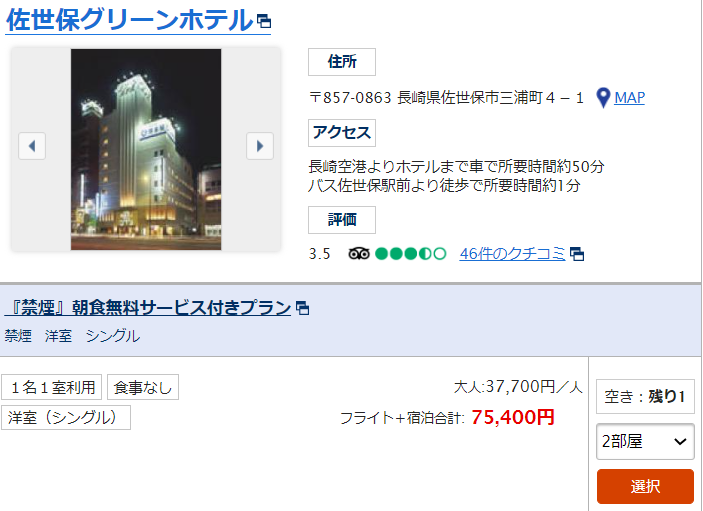Image resolution: width=703 pixels, height=511 pixels.
Task: Open the 佐世保グリーンホテル title link
Action: coord(130,20)
